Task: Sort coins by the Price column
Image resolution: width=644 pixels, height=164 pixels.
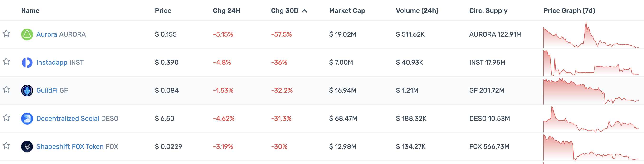Action: point(163,10)
